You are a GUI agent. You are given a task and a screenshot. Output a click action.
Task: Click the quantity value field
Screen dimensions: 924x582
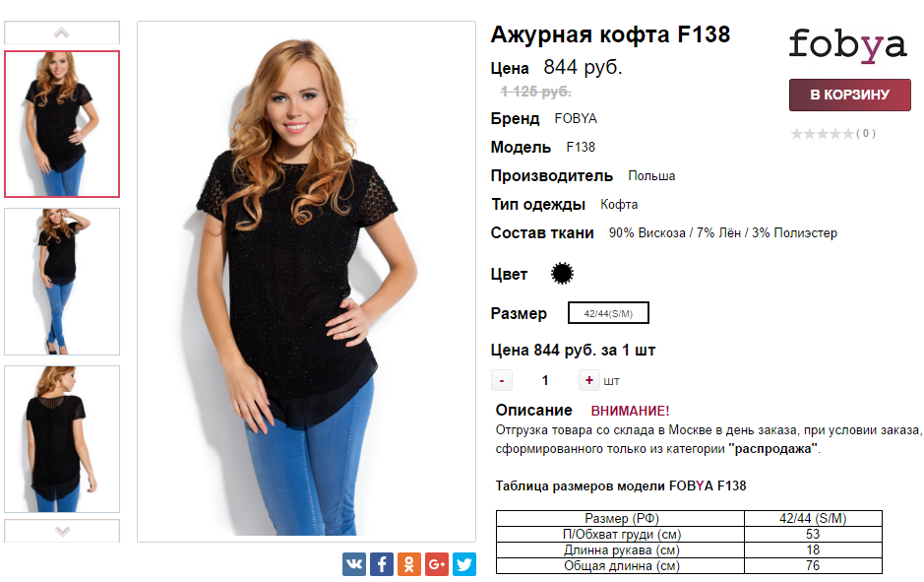point(545,380)
